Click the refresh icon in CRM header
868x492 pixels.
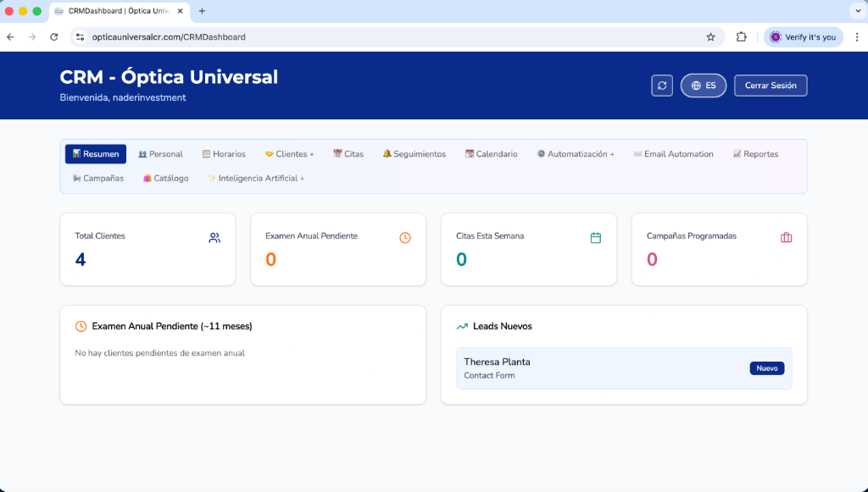coord(661,86)
